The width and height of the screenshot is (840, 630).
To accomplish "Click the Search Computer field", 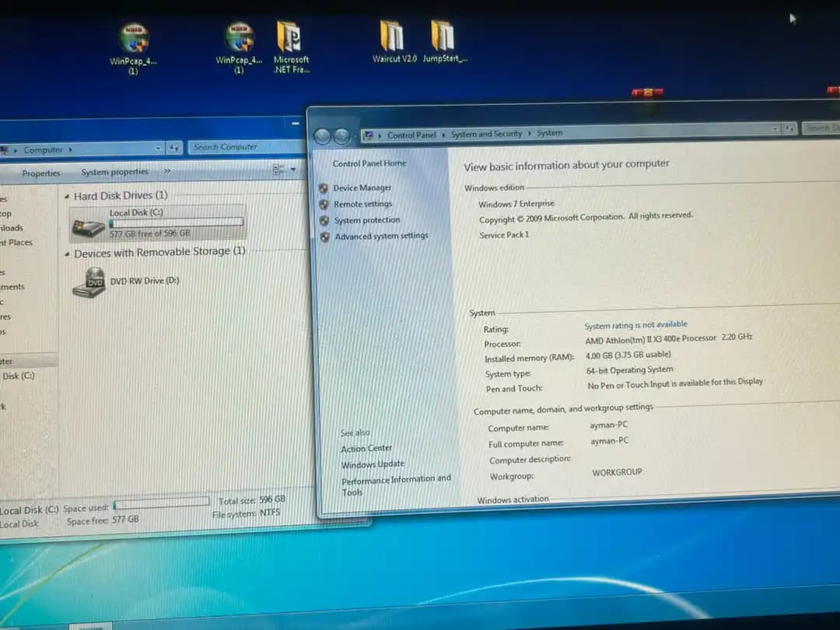I will (245, 147).
